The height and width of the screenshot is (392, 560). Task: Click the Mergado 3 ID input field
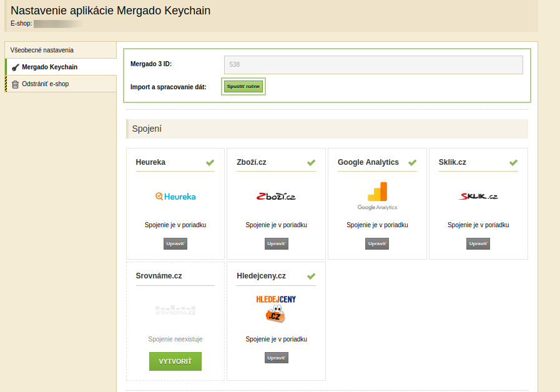(x=373, y=64)
